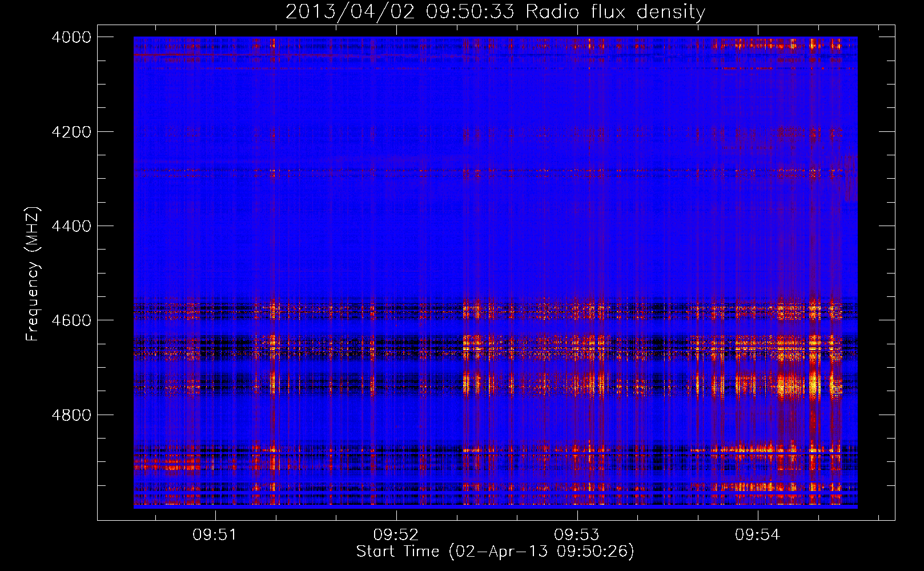Image resolution: width=924 pixels, height=571 pixels.
Task: Click the 09:51 time tick label
Action: (x=215, y=535)
